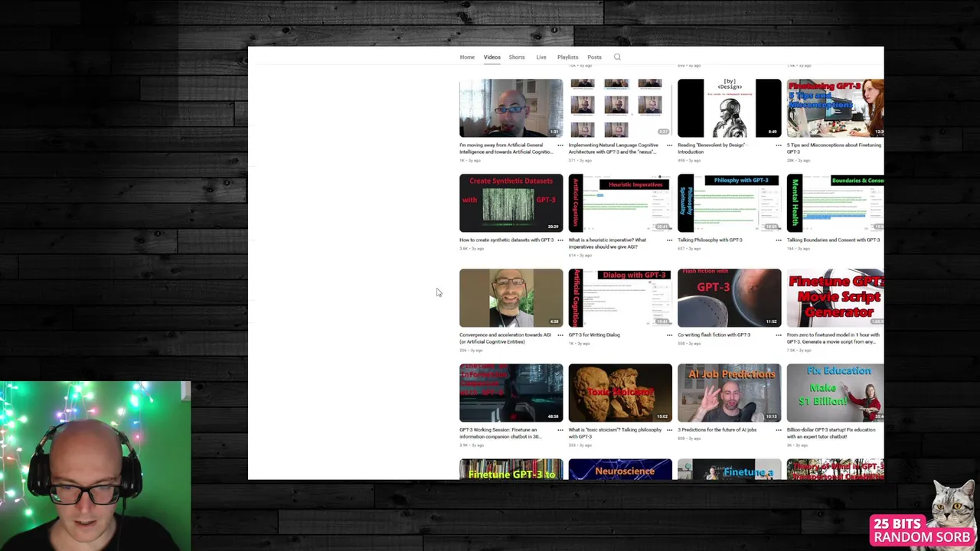
Task: Open three-dot menu for 'Reading Benevolent by Design'
Action: pyautogui.click(x=779, y=145)
